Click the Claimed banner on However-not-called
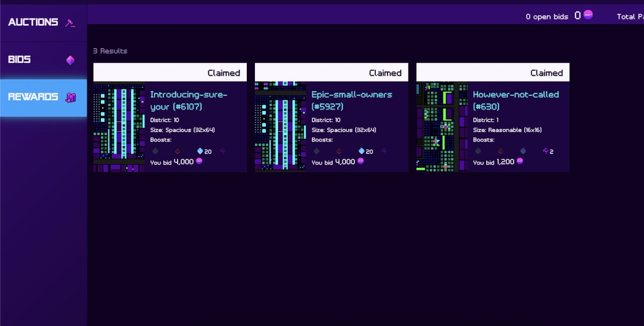 pyautogui.click(x=493, y=72)
